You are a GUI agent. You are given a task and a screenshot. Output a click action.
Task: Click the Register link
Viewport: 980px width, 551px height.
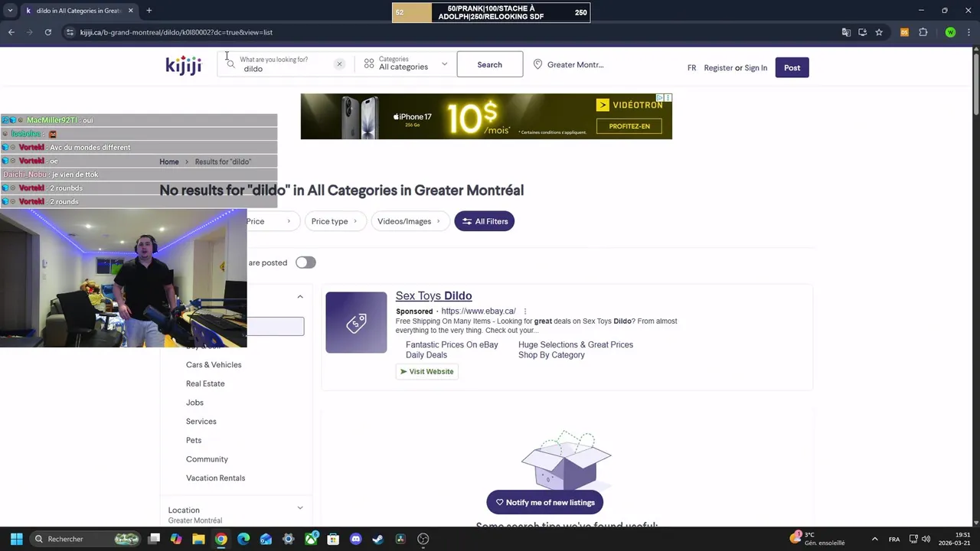[x=718, y=68]
